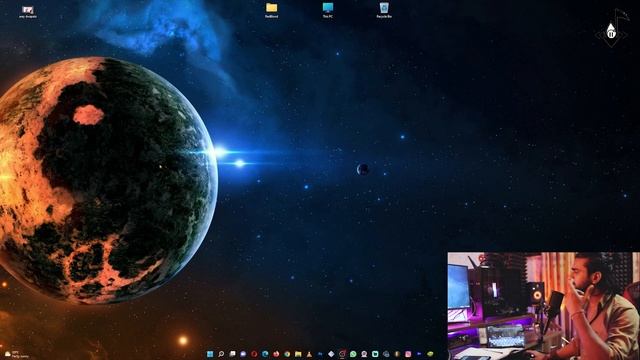Screen dimensions: 640x360
Task: Select the shortcut icon in desktop corner
Action: pyautogui.click(x=28, y=11)
